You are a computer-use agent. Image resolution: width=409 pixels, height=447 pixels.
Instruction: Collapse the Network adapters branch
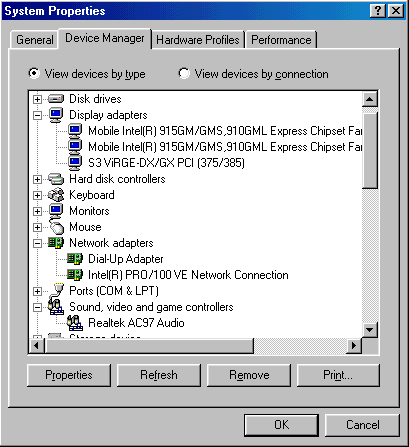point(37,243)
